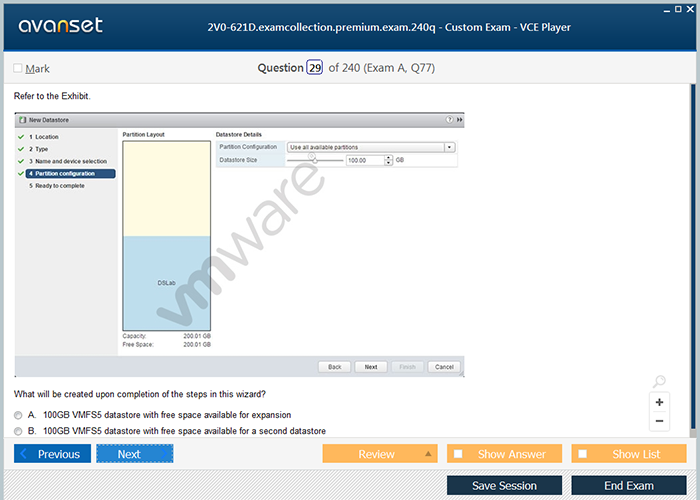This screenshot has width=700, height=500.
Task: Expand the Review dropdown arrow
Action: pos(428,454)
